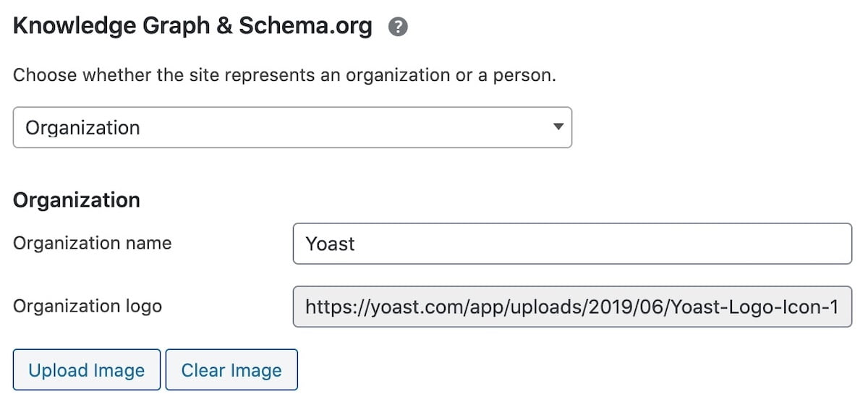Screen dimensions: 868x420
Task: Remove the logo using Clear Image
Action: [x=231, y=369]
